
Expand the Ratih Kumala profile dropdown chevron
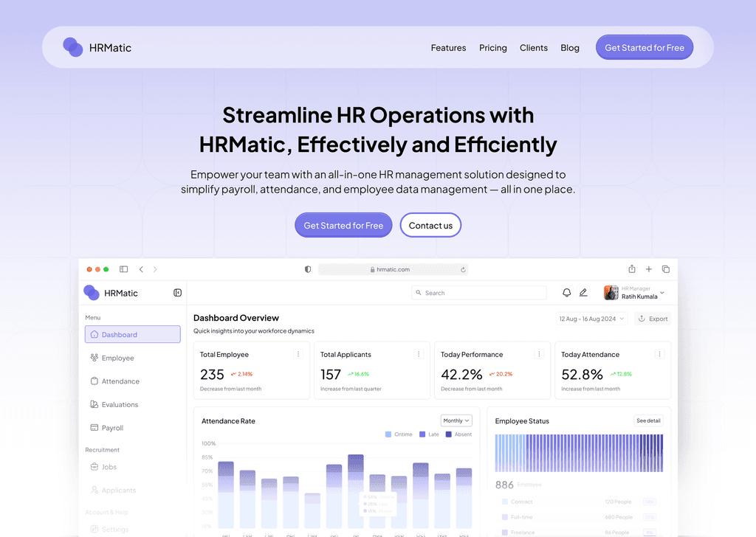(662, 292)
